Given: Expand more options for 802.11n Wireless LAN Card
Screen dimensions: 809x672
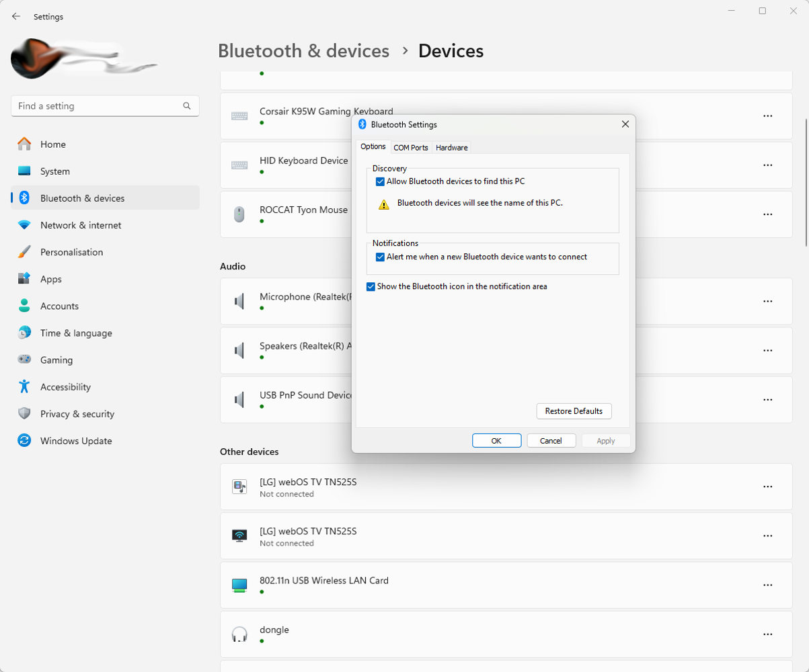Looking at the screenshot, I should pos(767,585).
